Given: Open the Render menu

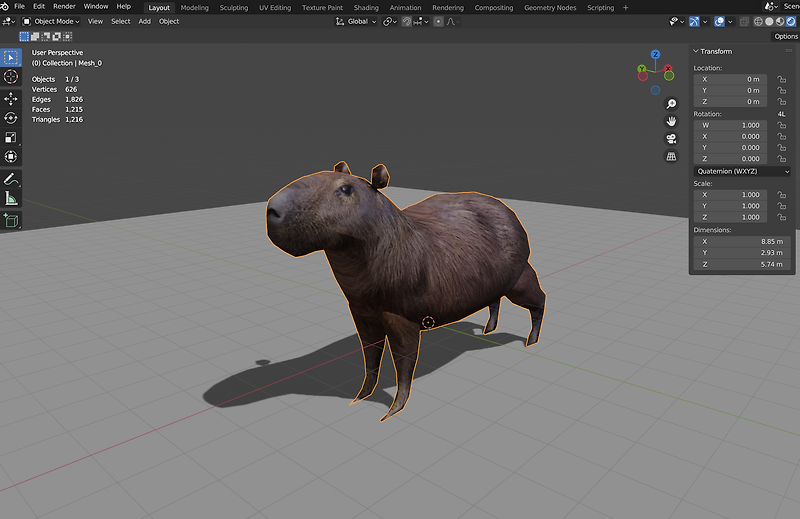Looking at the screenshot, I should coord(64,7).
